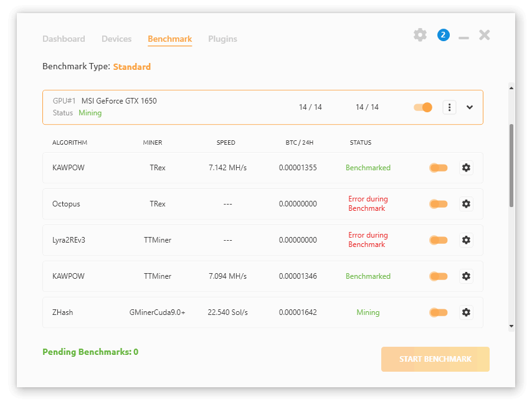This screenshot has width=532, height=406.
Task: Collapse the GPU#1 algorithm list chevron
Action: [470, 107]
